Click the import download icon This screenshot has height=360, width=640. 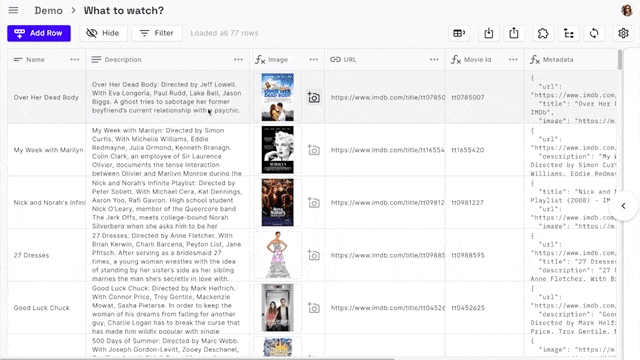[x=489, y=33]
